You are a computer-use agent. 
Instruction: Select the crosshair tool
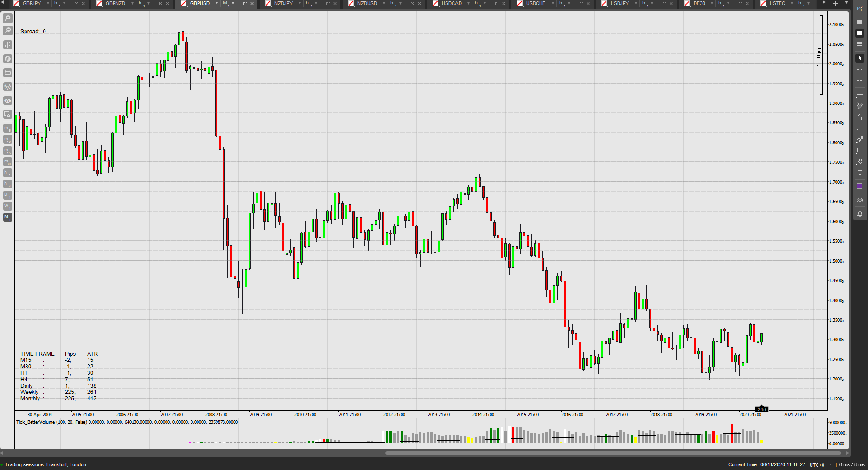coord(860,69)
